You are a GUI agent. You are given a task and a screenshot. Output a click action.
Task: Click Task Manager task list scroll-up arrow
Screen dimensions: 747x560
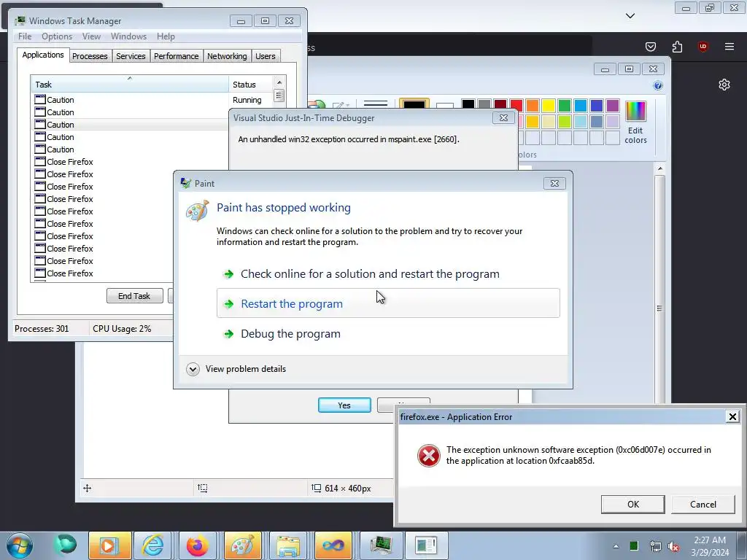tap(279, 82)
